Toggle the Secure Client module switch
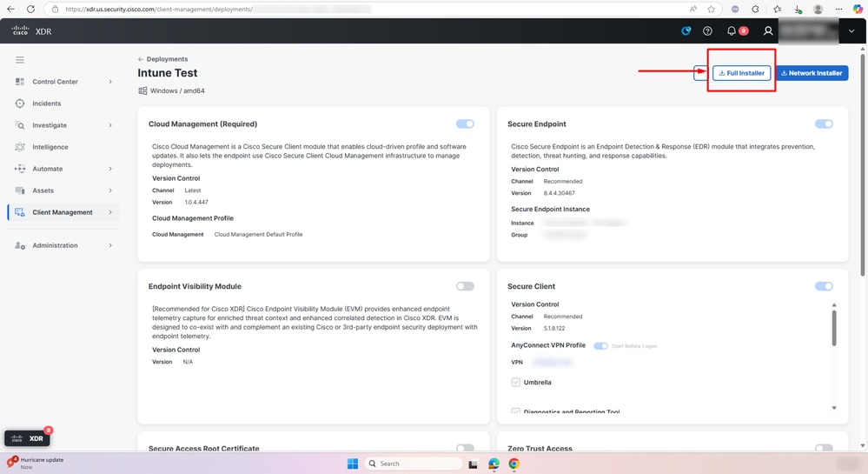Image resolution: width=868 pixels, height=474 pixels. point(824,286)
